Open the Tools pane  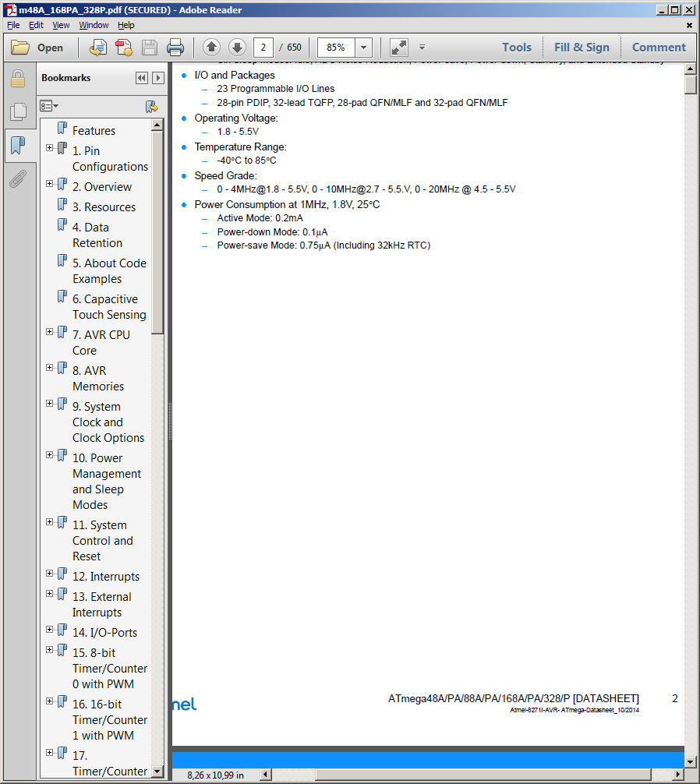coord(517,48)
